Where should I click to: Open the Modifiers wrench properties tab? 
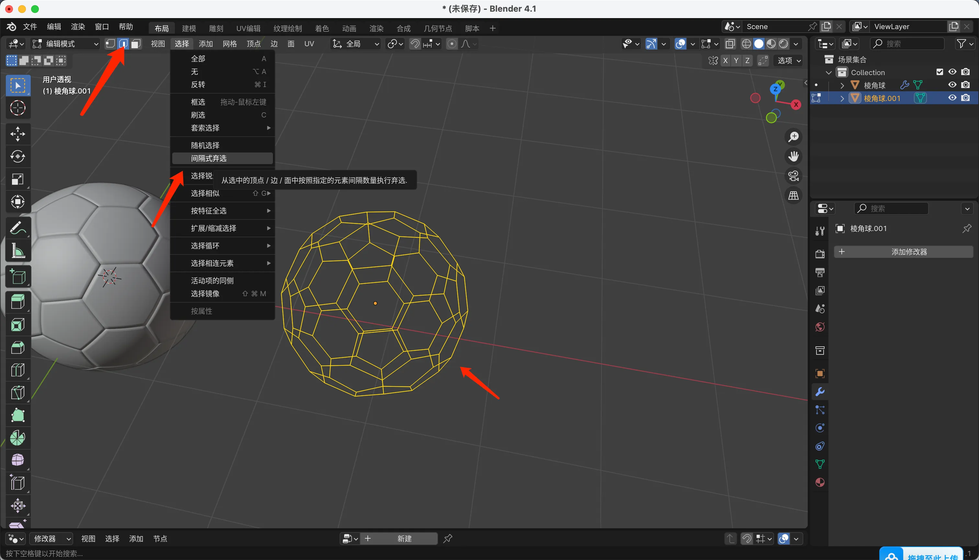pyautogui.click(x=820, y=392)
